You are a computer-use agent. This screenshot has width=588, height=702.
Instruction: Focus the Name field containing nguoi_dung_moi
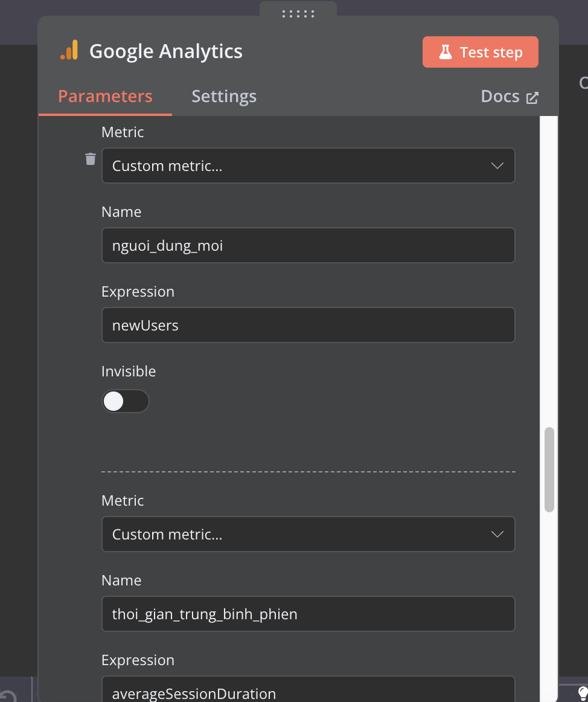(x=308, y=245)
